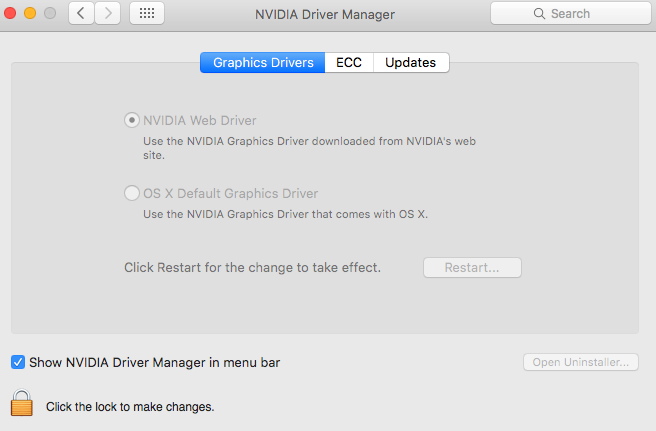Click the Open Uninstaller... button

tap(580, 362)
